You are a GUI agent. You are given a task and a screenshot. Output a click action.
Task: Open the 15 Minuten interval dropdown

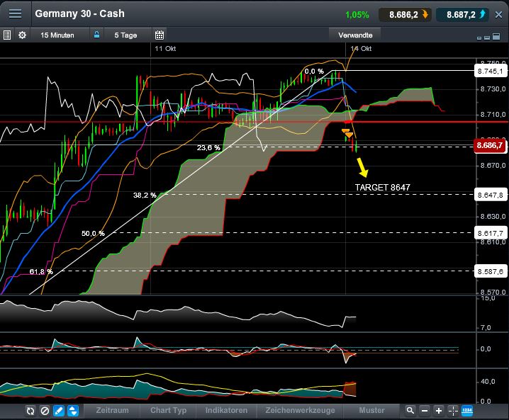coord(57,35)
